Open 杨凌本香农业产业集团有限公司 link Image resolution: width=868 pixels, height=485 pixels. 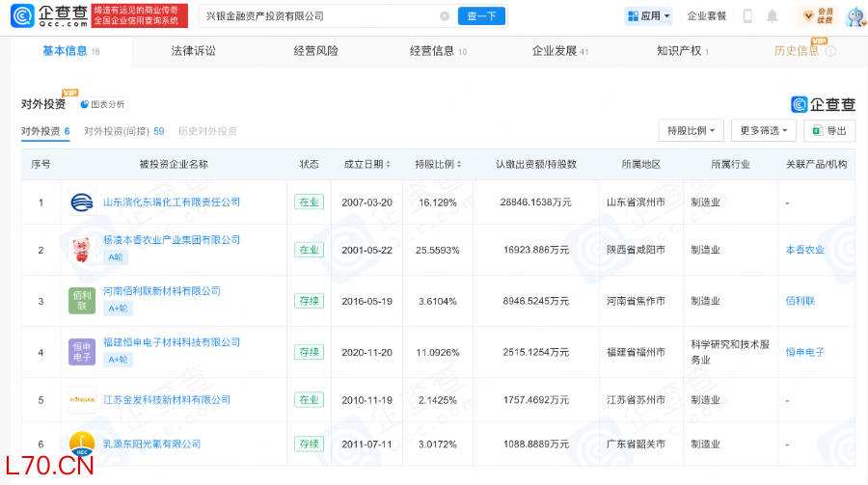[172, 240]
